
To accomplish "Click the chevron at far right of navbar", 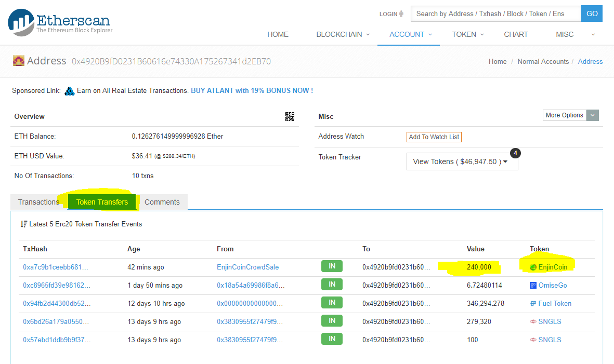I will click(x=593, y=34).
